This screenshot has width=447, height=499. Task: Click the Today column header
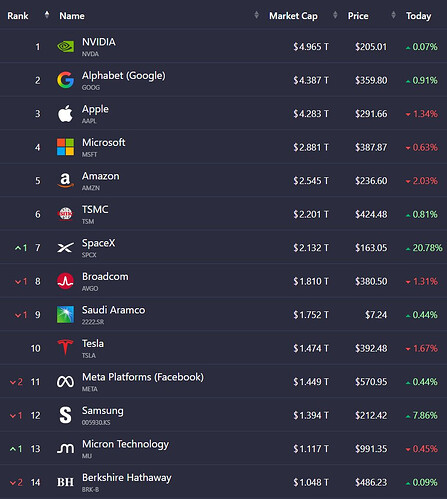point(418,16)
